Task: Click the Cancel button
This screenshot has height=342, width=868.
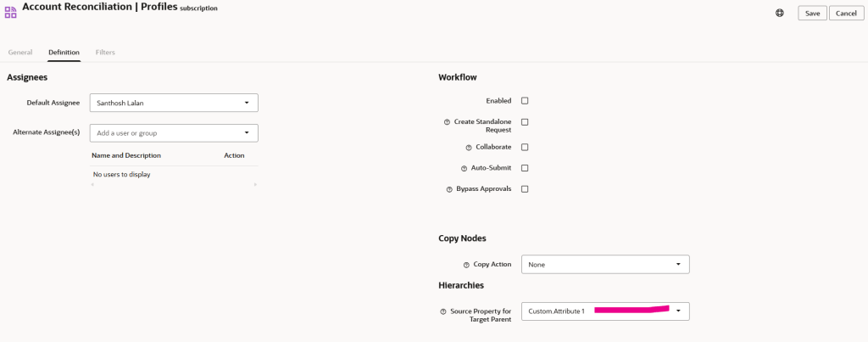Action: [846, 14]
